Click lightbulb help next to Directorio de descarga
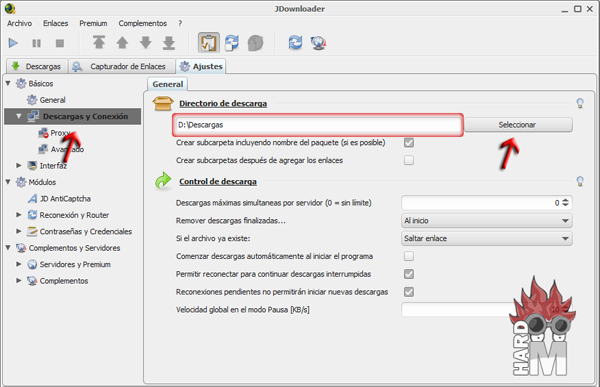The width and height of the screenshot is (600, 387). pyautogui.click(x=580, y=103)
